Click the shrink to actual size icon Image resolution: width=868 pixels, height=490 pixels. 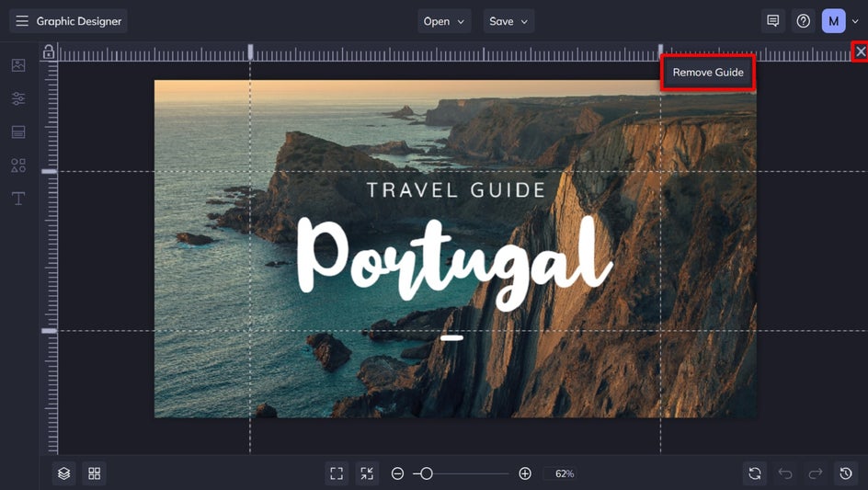(367, 473)
